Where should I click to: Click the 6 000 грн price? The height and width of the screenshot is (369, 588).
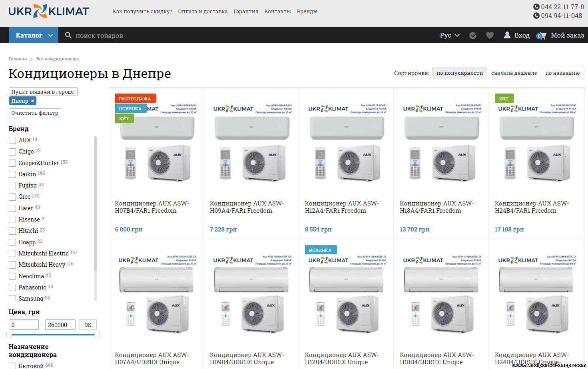(x=129, y=229)
